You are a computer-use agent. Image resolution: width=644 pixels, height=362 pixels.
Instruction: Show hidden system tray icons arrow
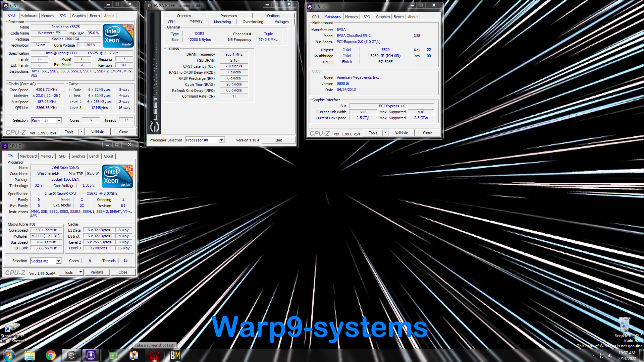594,356
